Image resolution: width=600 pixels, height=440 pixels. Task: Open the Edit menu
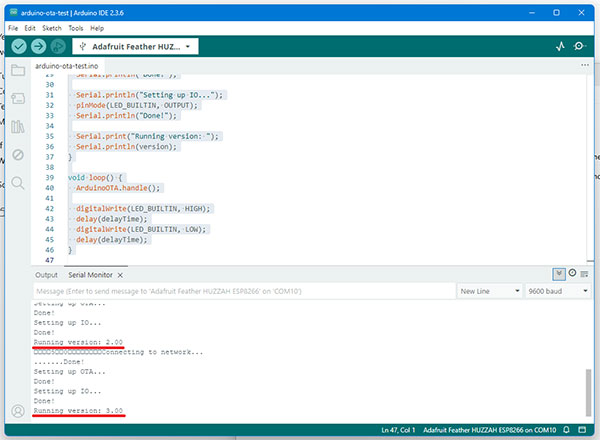pyautogui.click(x=30, y=28)
